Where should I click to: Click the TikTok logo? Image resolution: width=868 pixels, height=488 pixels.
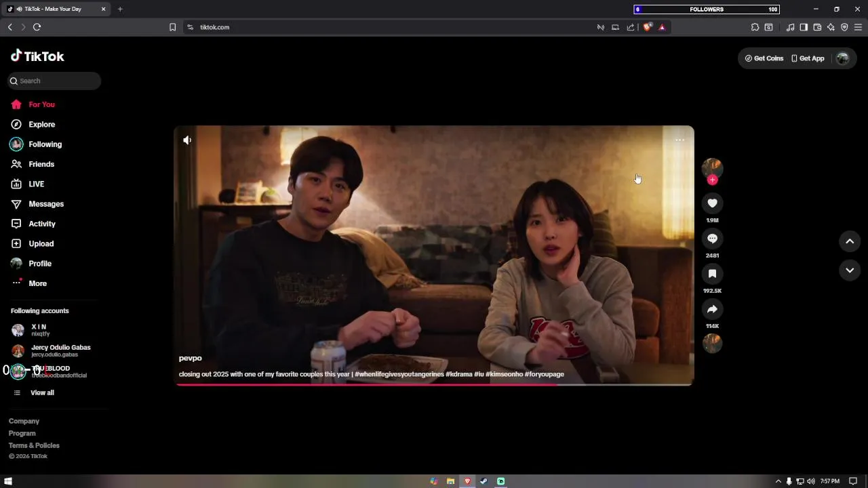point(37,56)
